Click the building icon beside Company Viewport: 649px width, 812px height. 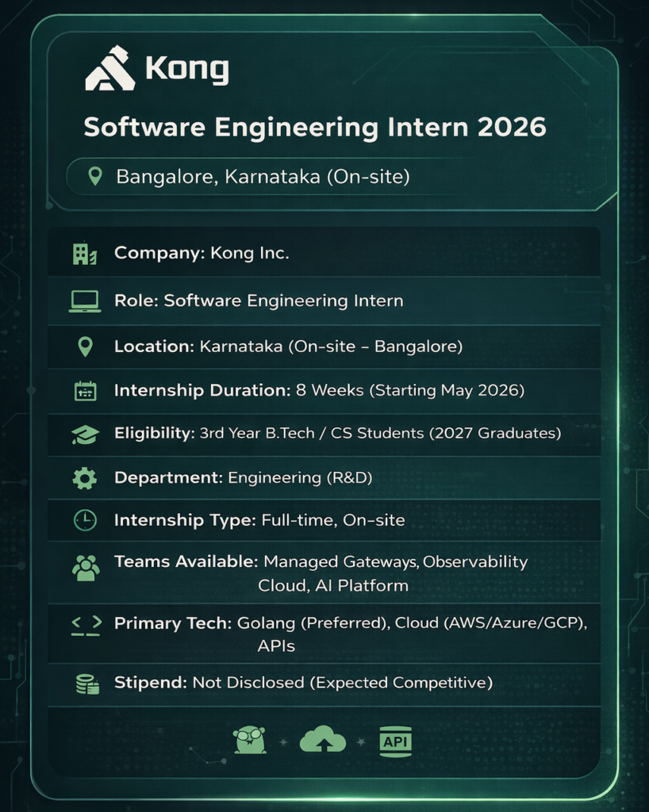point(84,254)
